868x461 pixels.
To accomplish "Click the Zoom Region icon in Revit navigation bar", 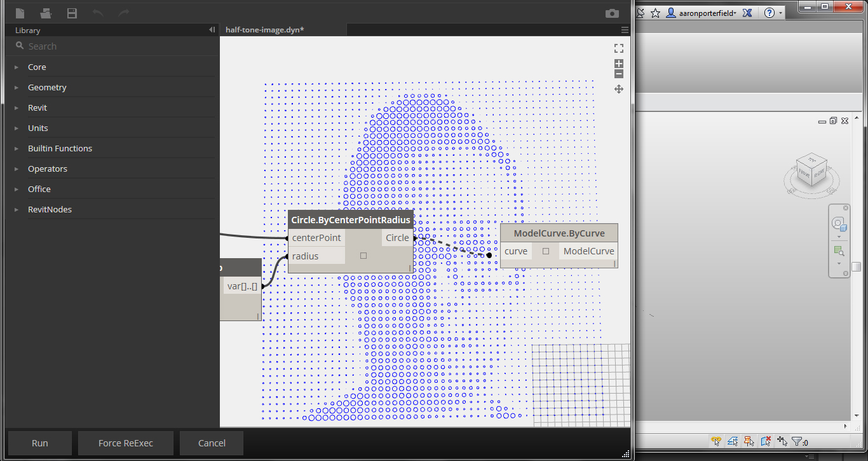I will (839, 252).
